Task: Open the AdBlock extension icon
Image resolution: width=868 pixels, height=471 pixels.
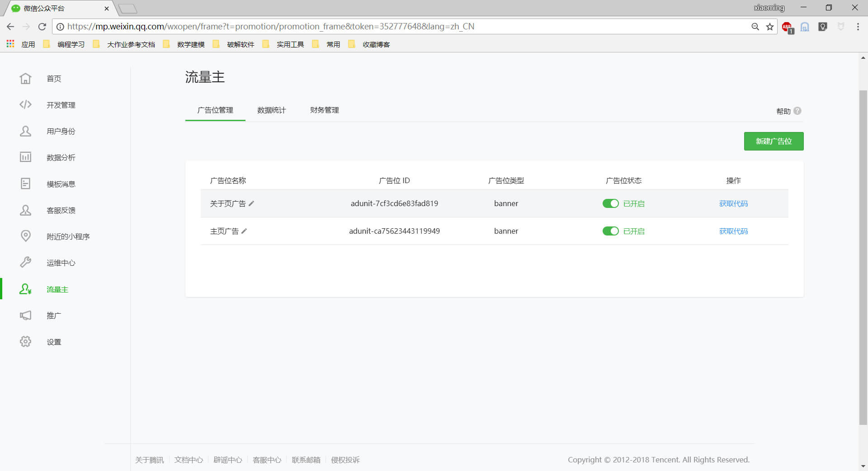Action: pos(787,27)
